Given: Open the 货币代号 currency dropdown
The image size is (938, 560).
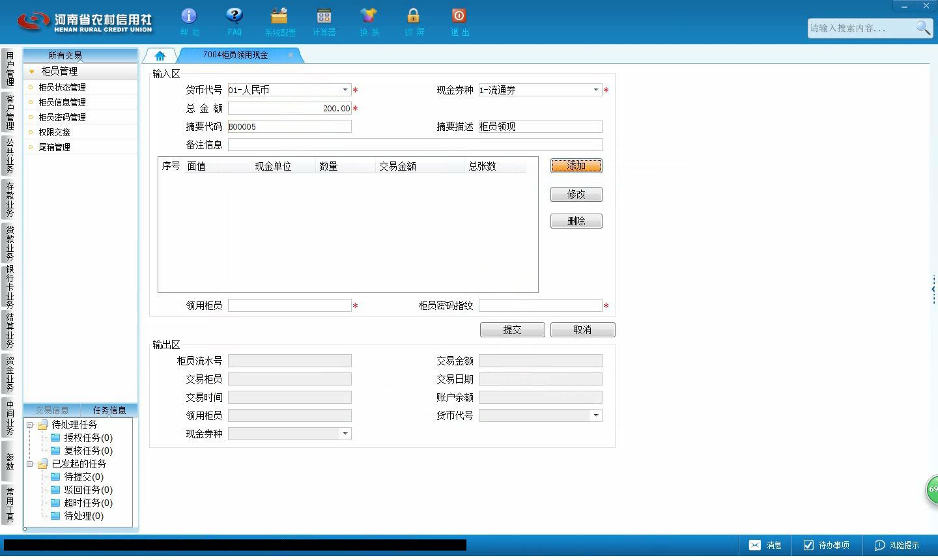Looking at the screenshot, I should [345, 90].
